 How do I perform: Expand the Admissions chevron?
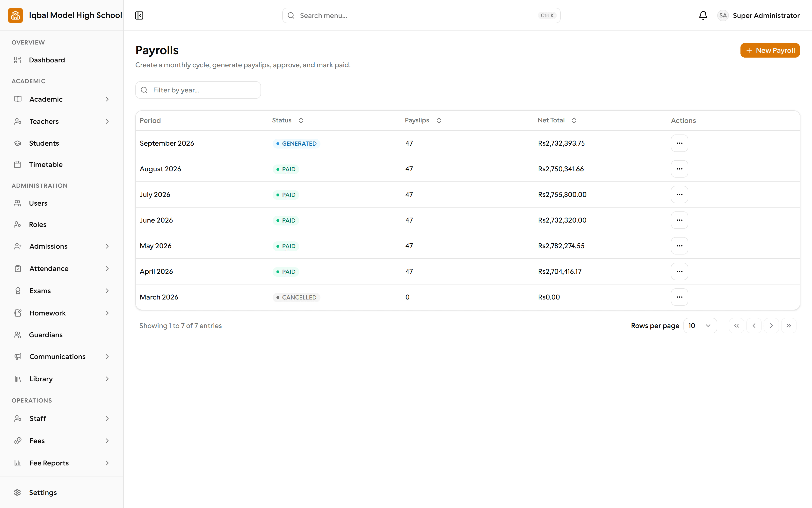(x=107, y=246)
